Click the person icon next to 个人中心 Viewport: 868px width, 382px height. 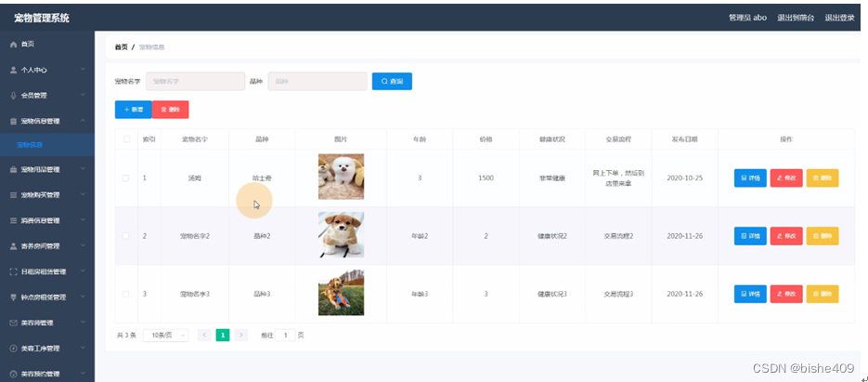pyautogui.click(x=14, y=70)
